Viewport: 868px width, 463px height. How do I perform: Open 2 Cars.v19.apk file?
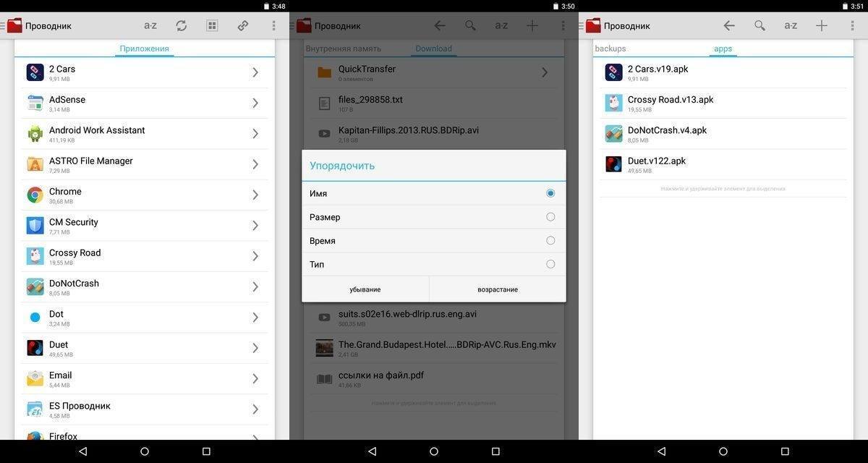click(x=723, y=72)
